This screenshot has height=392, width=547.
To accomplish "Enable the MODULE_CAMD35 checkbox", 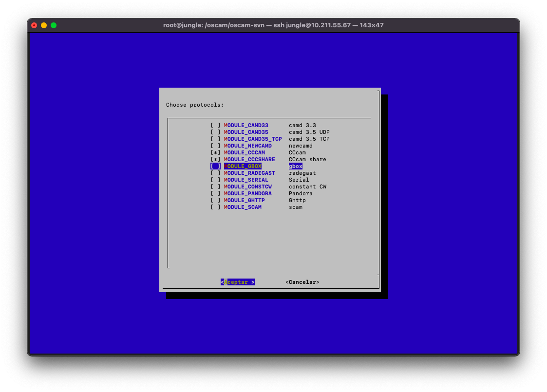I will click(x=215, y=132).
